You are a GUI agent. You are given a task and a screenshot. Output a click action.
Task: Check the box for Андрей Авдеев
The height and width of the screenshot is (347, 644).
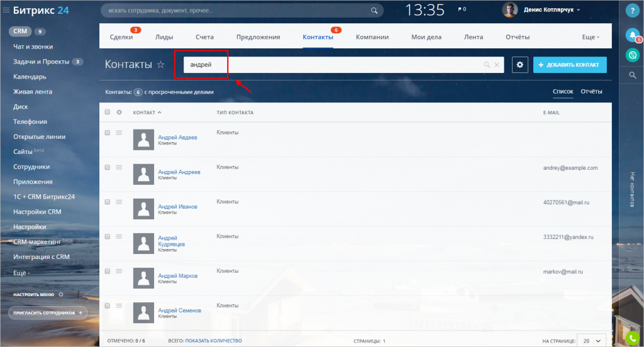107,133
